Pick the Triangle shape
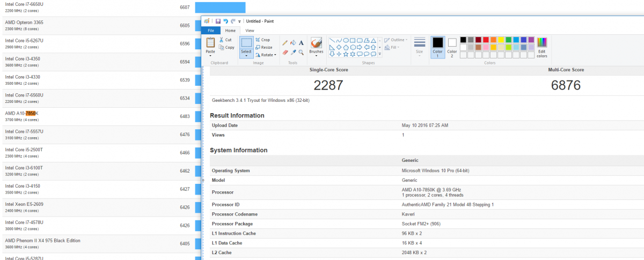644x260 pixels. click(x=374, y=40)
